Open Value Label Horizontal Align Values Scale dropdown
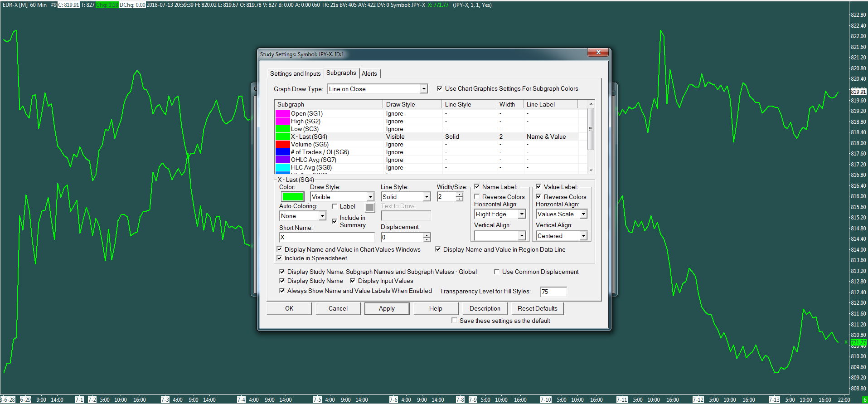This screenshot has width=868, height=404. 583,214
